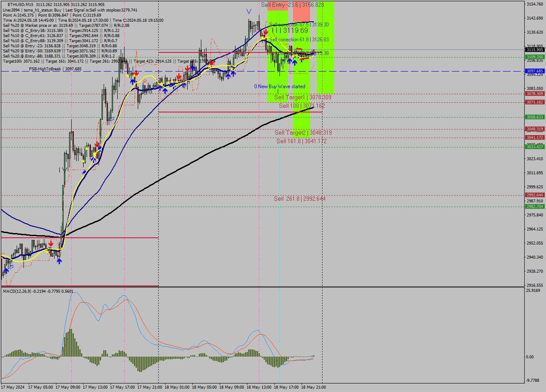The width and height of the screenshot is (546, 392).
Task: Select the salmon-red sell entry zone rectangle
Action: coord(301,13)
